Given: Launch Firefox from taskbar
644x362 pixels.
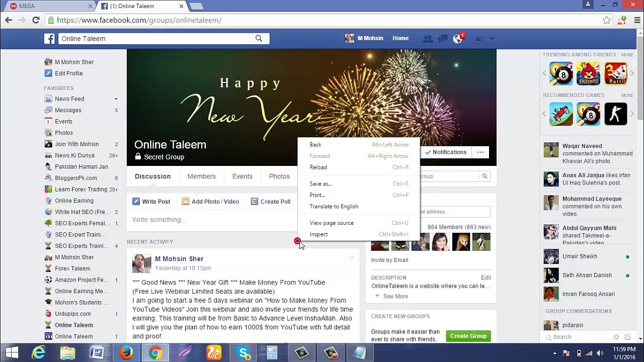Looking at the screenshot, I should [126, 353].
